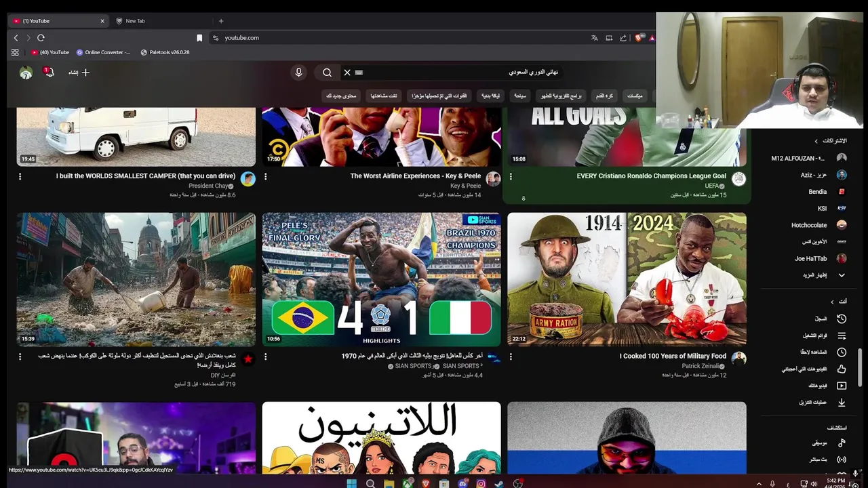Open playlists (قوائم التشغيل) icon
The height and width of the screenshot is (488, 868).
point(842,335)
